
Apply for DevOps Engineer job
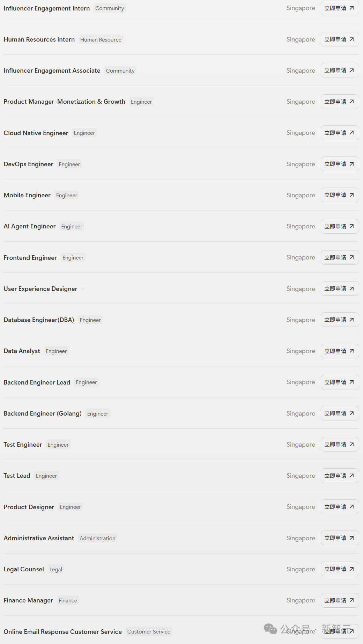coord(339,164)
